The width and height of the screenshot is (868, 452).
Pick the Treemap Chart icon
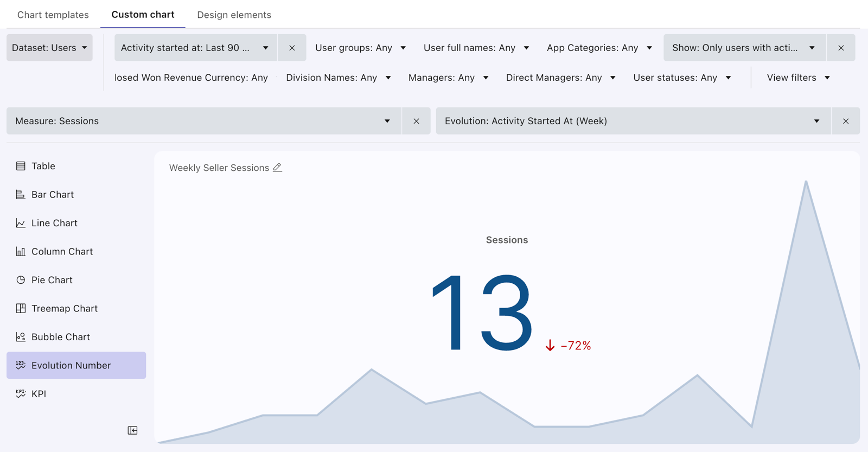coord(21,308)
